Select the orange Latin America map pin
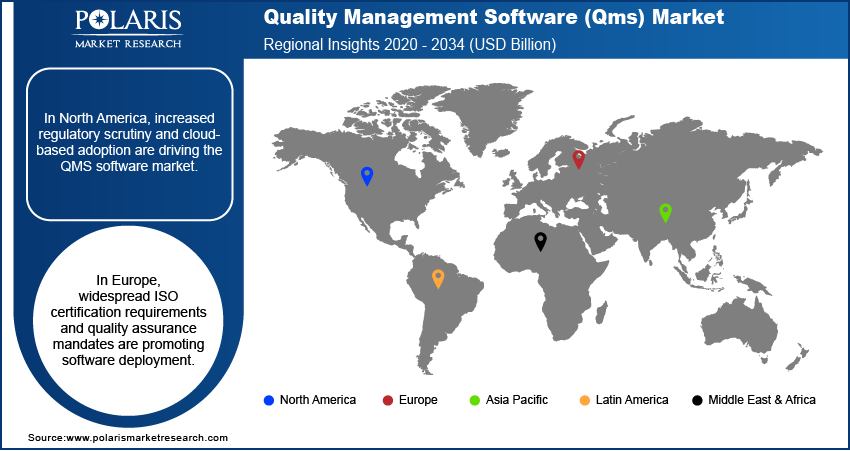Image resolution: width=850 pixels, height=451 pixels. (438, 277)
